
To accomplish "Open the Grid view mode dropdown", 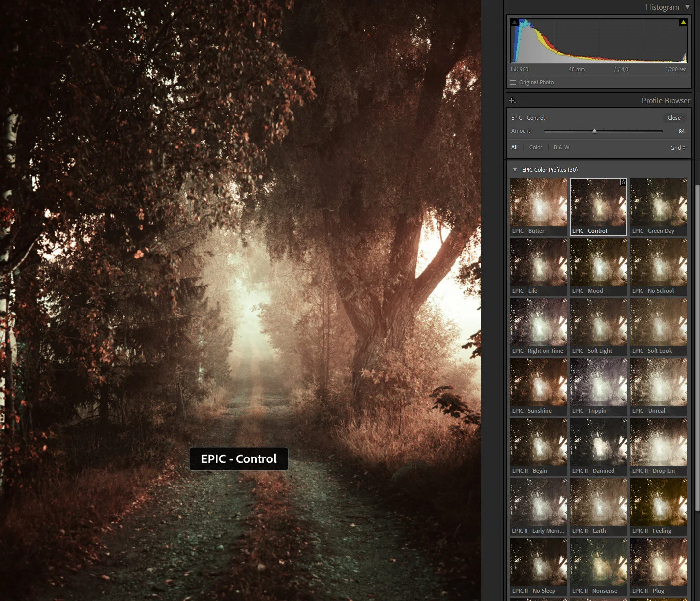I will 677,147.
